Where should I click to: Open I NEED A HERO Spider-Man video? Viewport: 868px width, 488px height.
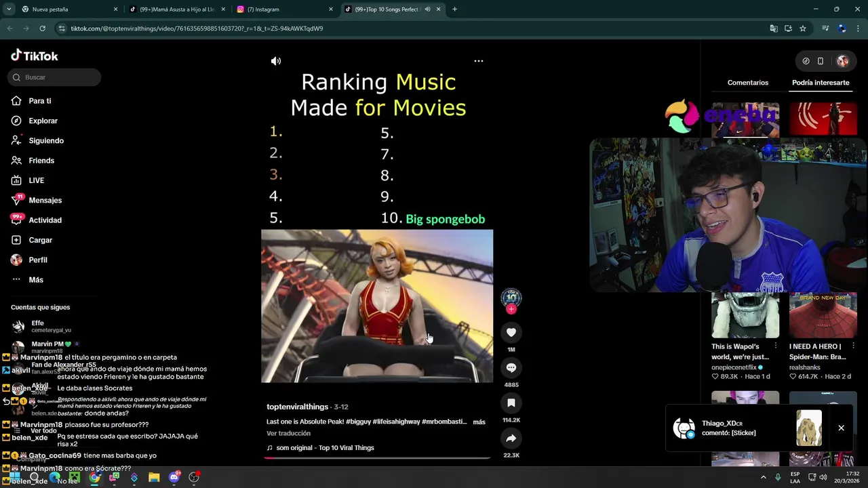click(x=823, y=315)
